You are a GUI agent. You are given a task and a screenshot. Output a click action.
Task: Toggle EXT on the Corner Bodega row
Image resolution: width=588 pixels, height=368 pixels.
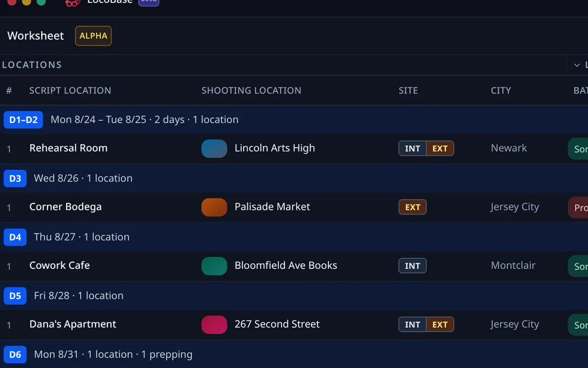coord(413,207)
